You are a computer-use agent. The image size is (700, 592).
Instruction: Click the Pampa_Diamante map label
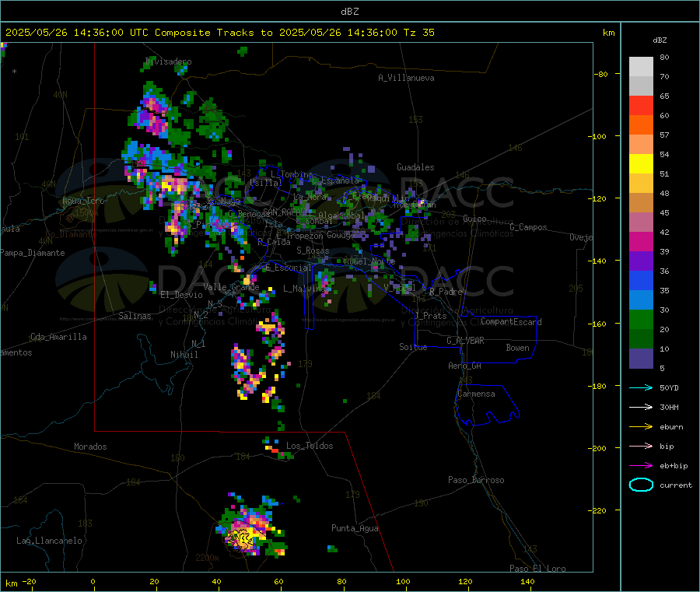click(x=32, y=253)
